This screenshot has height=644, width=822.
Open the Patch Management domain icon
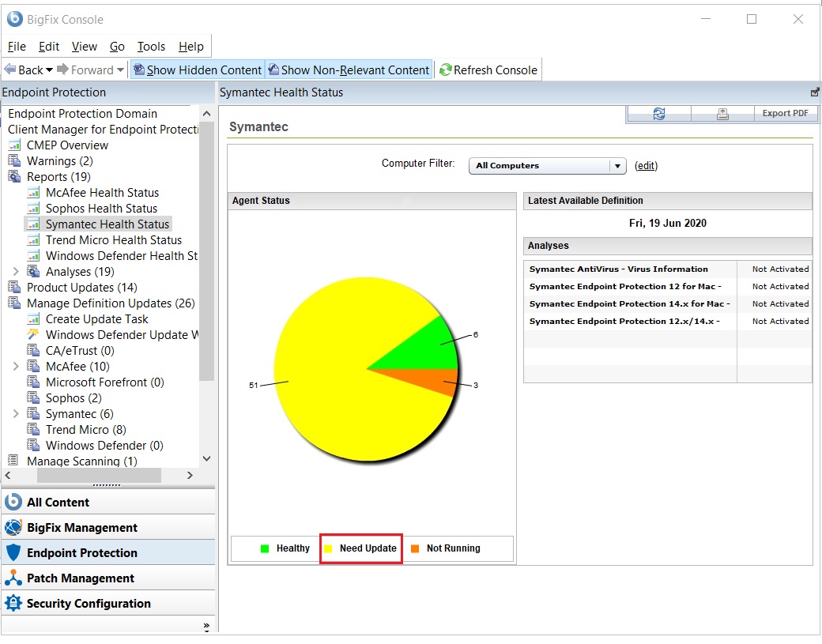[13, 578]
